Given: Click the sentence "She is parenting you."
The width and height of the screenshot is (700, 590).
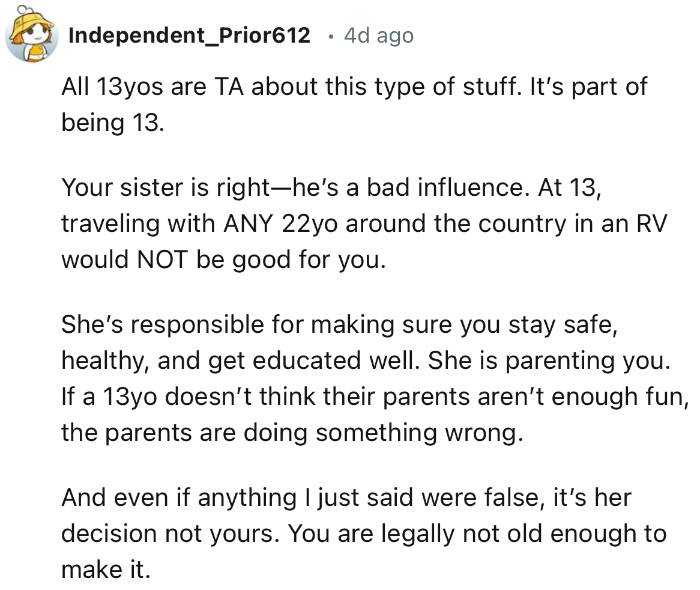Looking at the screenshot, I should click(x=558, y=361).
